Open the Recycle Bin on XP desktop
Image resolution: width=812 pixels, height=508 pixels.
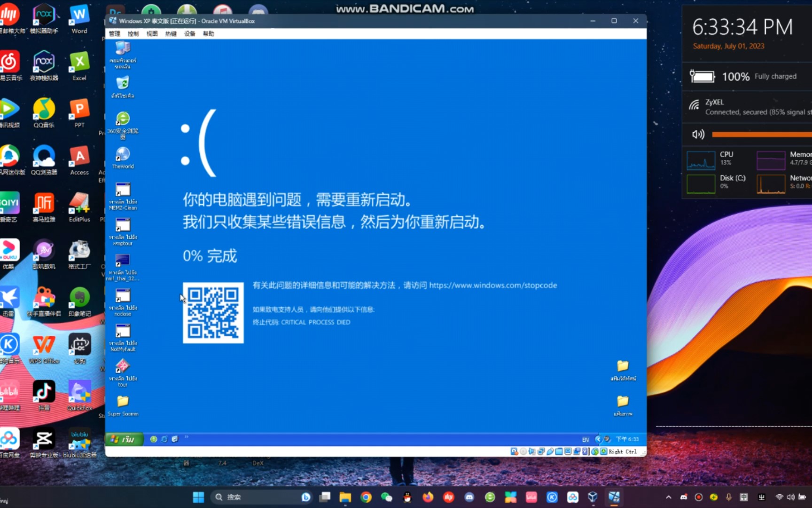coord(123,87)
